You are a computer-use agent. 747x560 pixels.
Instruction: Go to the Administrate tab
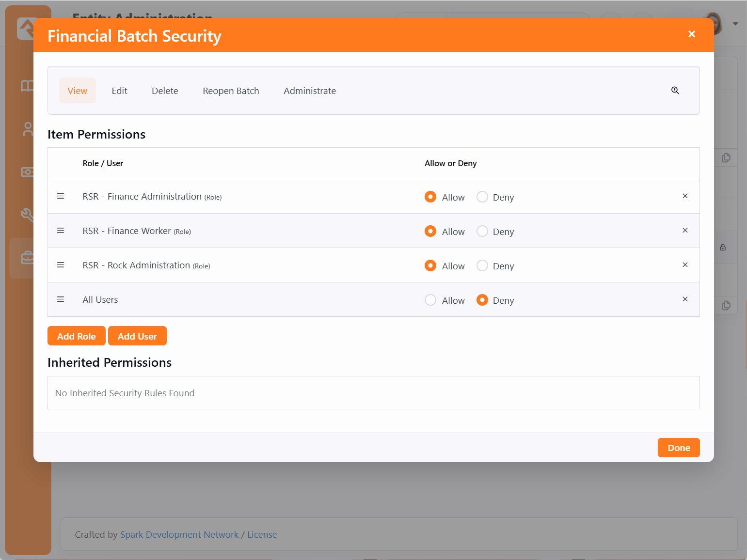(x=310, y=91)
